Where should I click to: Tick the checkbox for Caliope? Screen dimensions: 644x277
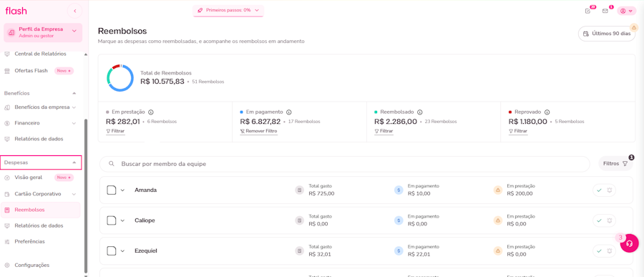click(112, 220)
